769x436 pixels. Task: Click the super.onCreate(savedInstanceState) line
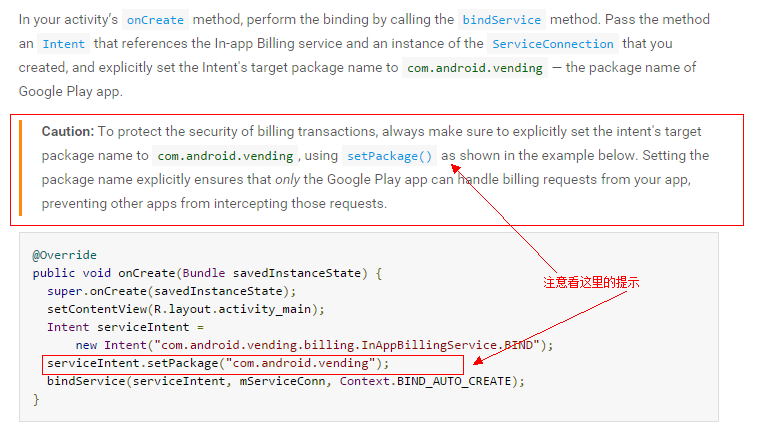[x=172, y=291]
